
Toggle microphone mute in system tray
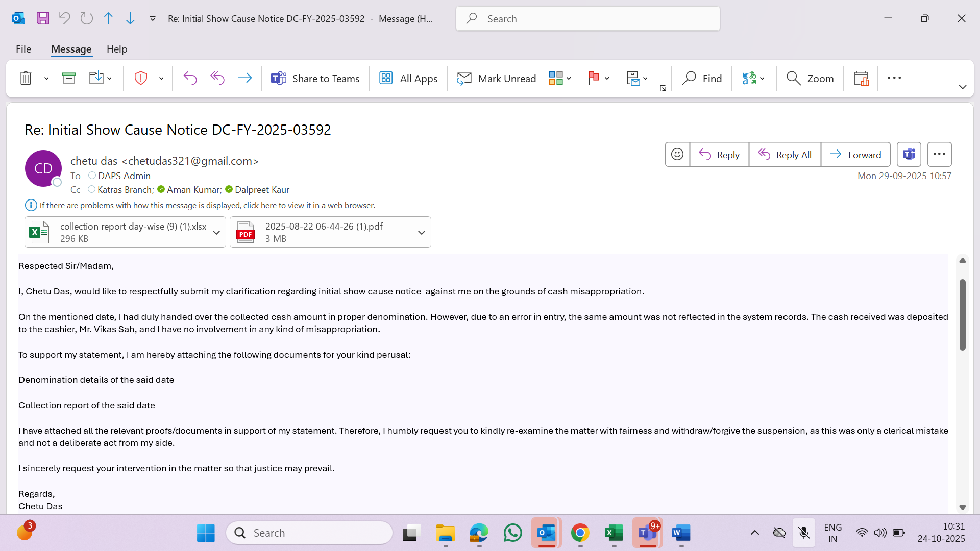804,533
